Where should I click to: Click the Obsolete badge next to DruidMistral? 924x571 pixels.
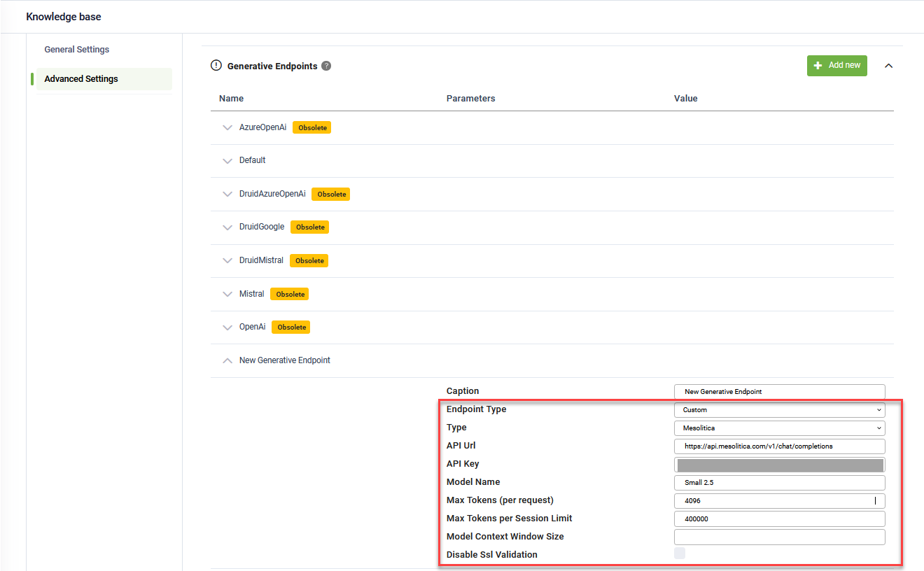click(x=309, y=261)
